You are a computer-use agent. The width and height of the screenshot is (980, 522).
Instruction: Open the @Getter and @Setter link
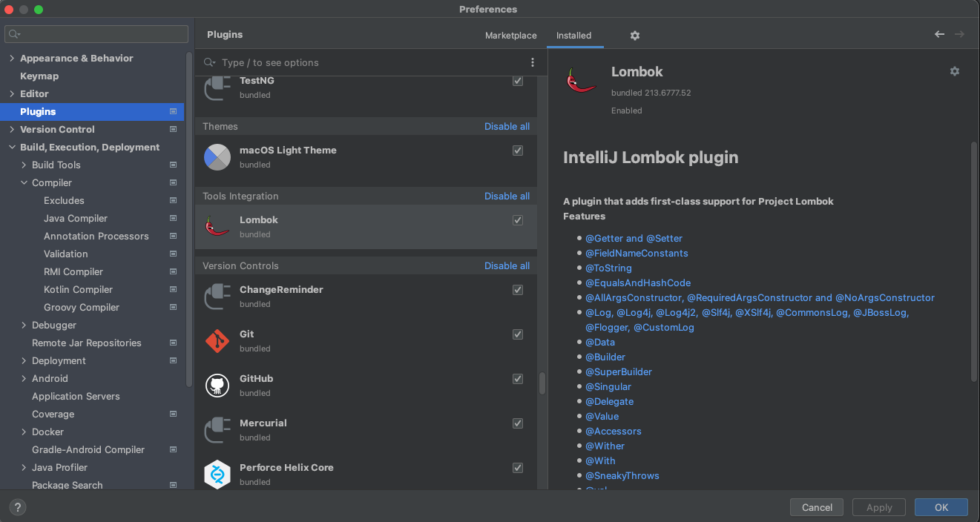pyautogui.click(x=634, y=238)
